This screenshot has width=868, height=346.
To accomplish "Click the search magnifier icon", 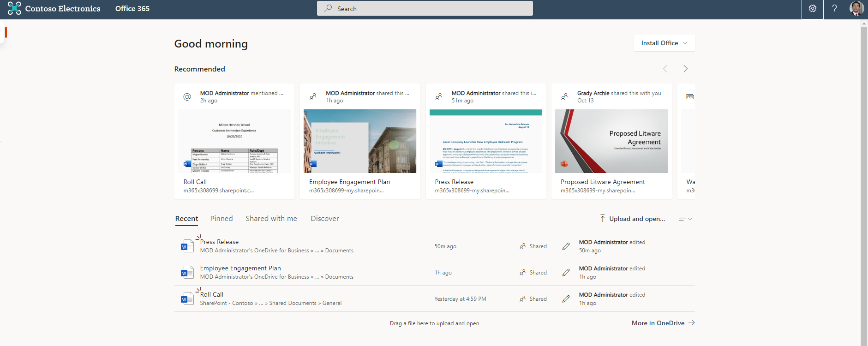I will click(x=328, y=8).
